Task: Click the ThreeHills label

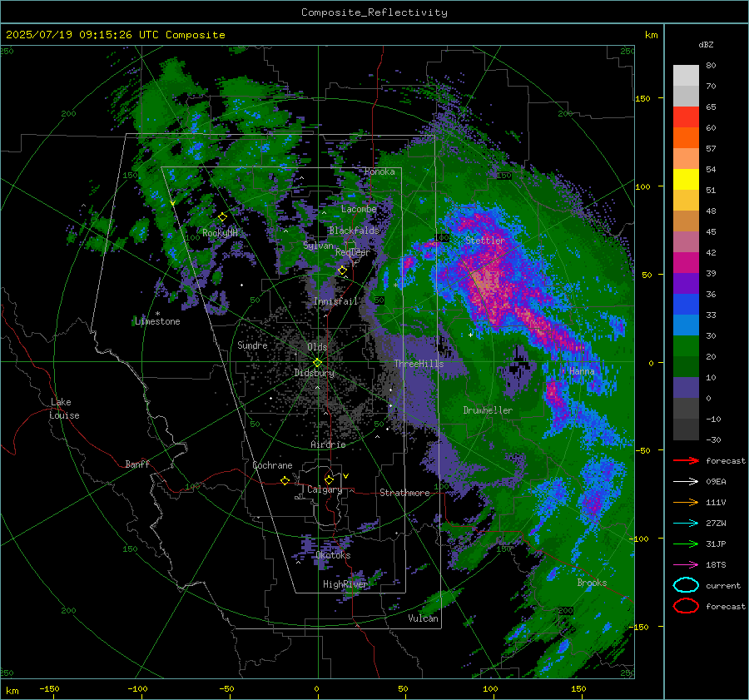Action: click(x=419, y=364)
